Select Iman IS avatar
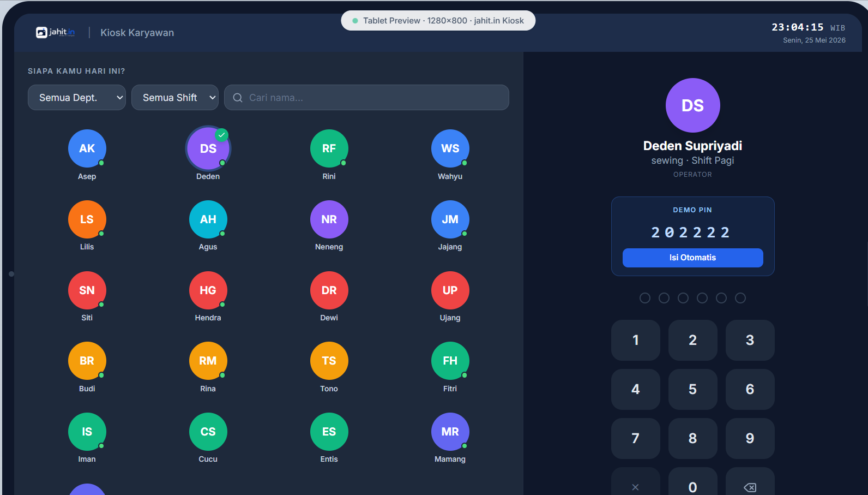 coord(87,432)
